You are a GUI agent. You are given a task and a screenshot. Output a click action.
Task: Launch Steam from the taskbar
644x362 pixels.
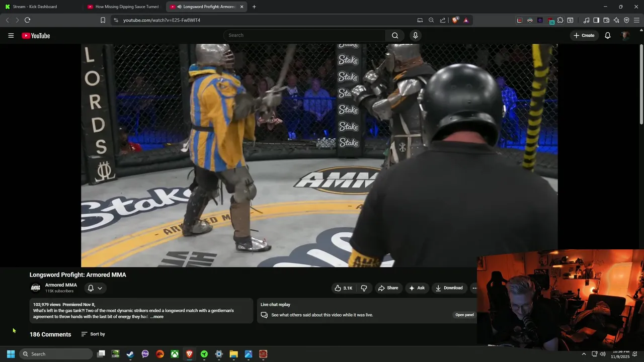pyautogui.click(x=130, y=354)
